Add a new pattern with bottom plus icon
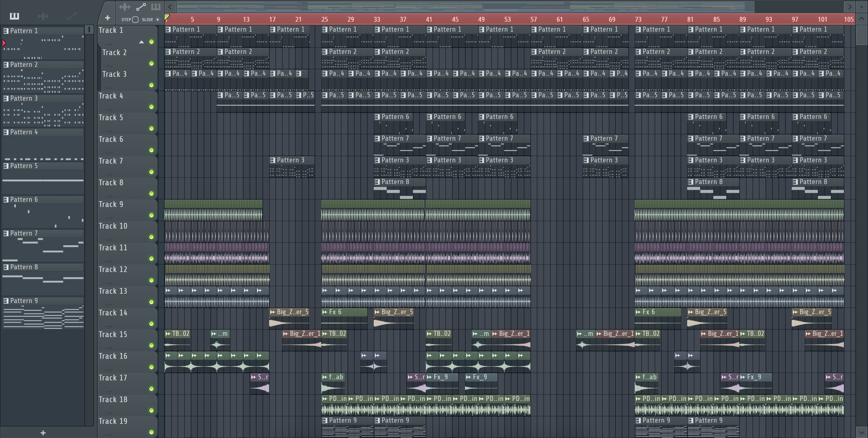 point(43,433)
